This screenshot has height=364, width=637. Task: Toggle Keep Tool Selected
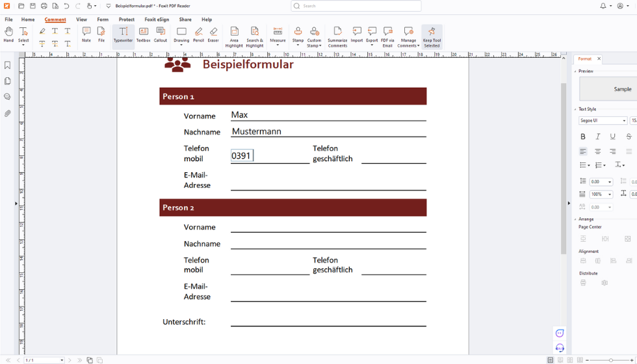(x=432, y=37)
